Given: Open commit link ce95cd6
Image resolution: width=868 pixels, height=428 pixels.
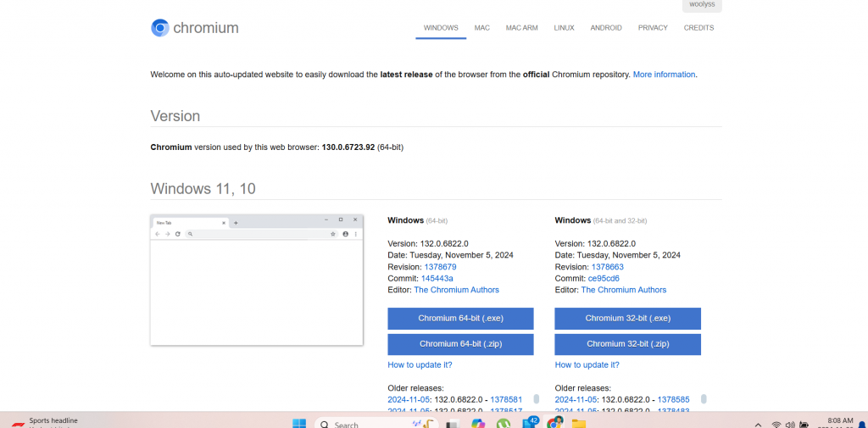Looking at the screenshot, I should coord(604,279).
